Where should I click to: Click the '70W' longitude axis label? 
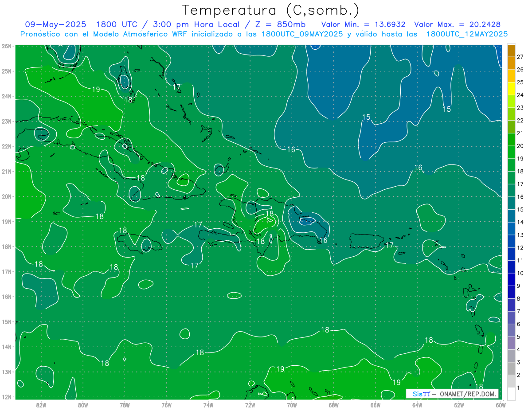point(292,404)
